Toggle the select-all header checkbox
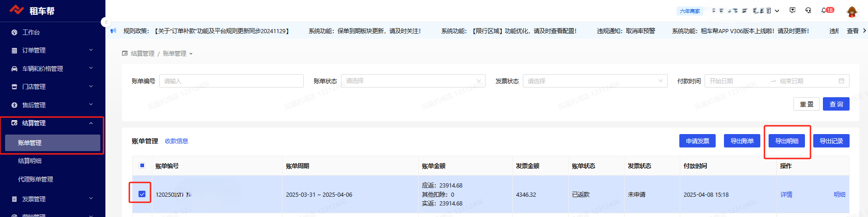The image size is (868, 217). tap(142, 165)
